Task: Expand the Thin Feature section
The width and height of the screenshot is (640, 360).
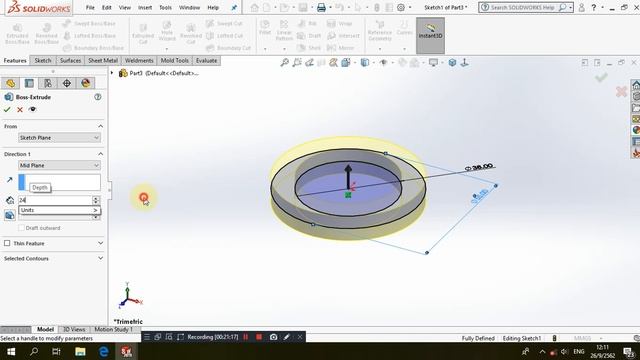Action: (x=100, y=243)
